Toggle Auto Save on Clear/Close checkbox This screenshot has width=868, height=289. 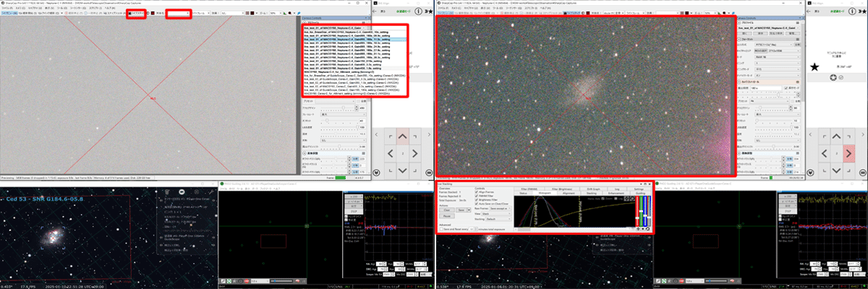tap(477, 204)
